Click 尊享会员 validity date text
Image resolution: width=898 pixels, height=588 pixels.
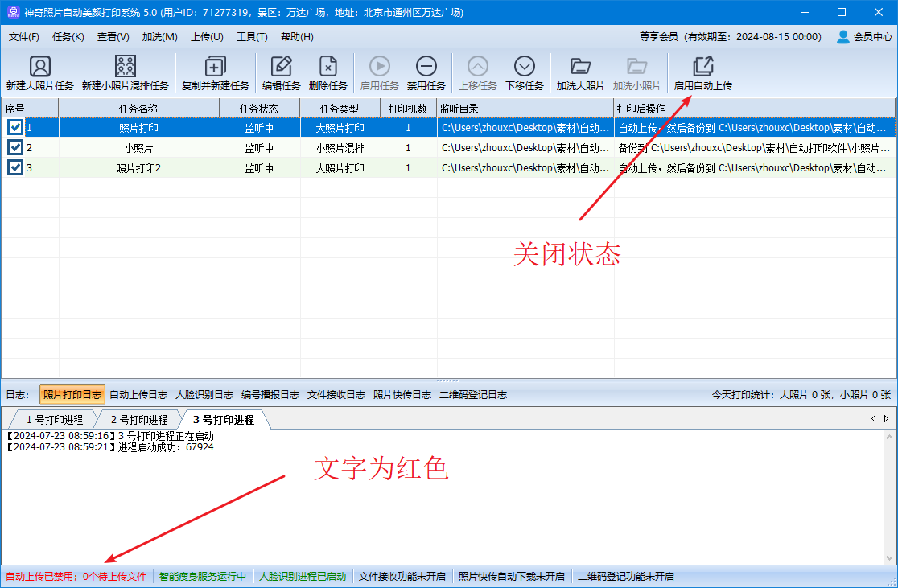pyautogui.click(x=730, y=37)
